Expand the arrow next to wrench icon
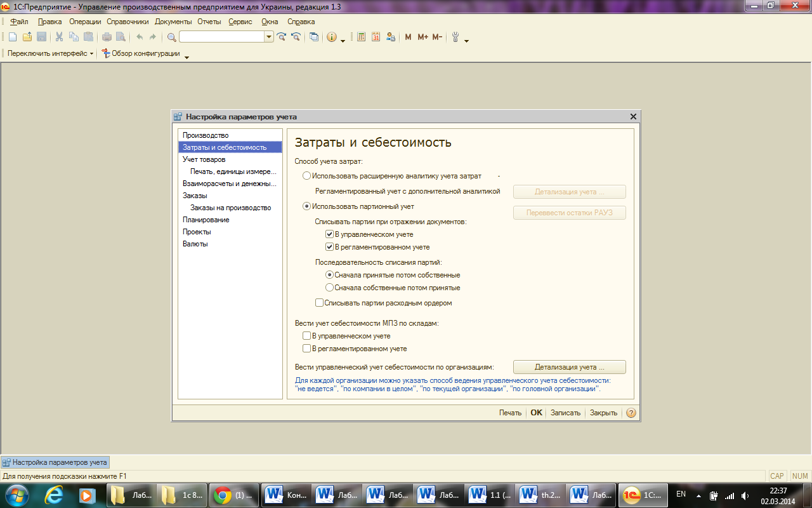This screenshot has width=812, height=508. 466,41
